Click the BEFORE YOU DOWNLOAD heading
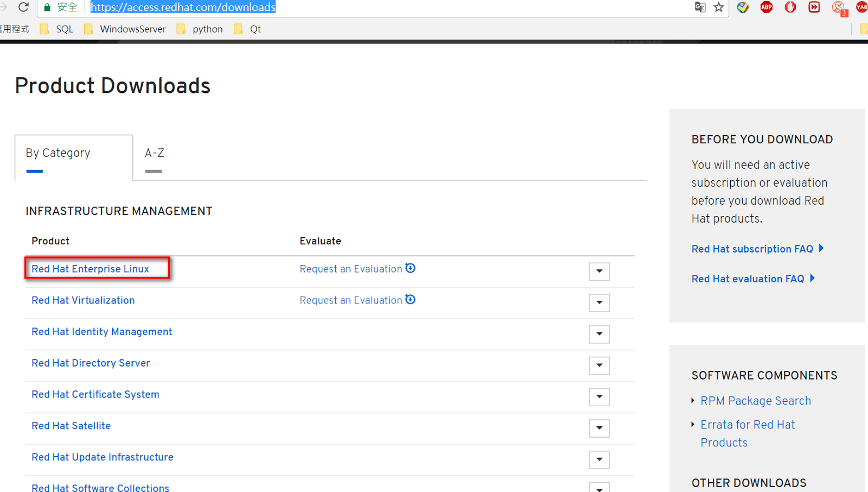Image resolution: width=868 pixels, height=492 pixels. [x=762, y=140]
